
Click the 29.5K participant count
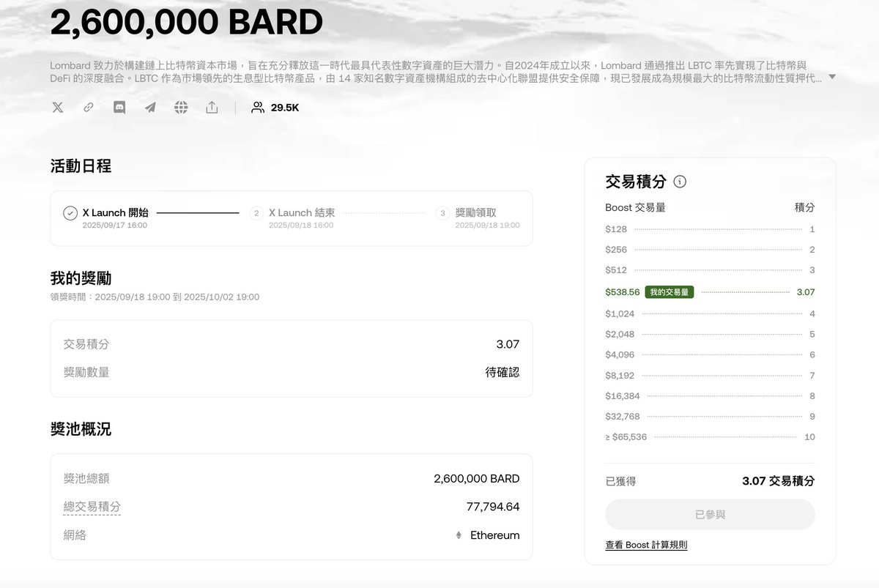[285, 108]
